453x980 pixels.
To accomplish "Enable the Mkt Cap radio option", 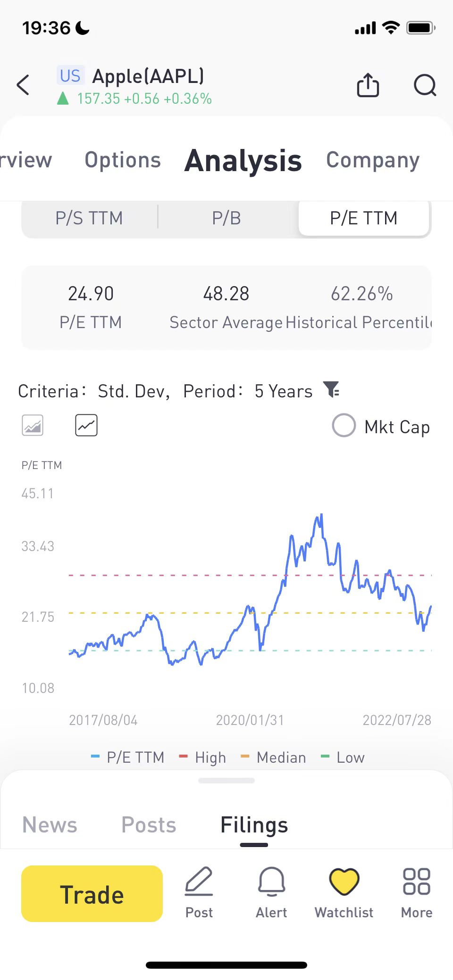I will [x=344, y=426].
